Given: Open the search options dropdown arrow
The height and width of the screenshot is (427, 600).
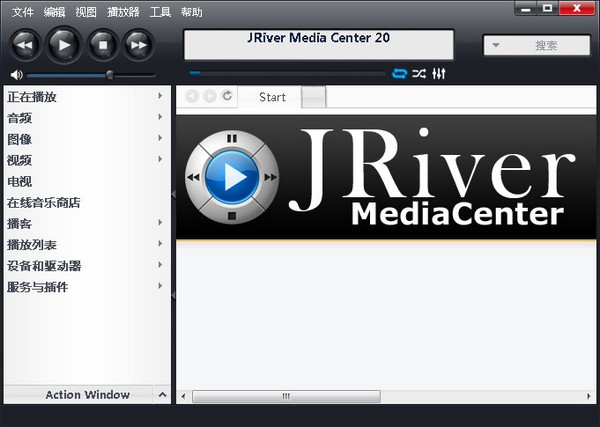Looking at the screenshot, I should point(496,45).
